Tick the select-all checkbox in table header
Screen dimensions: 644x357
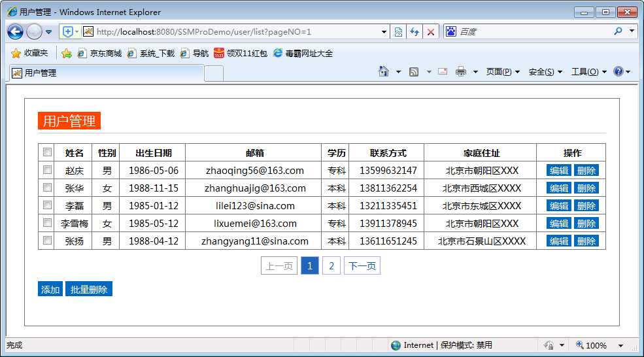pyautogui.click(x=47, y=152)
